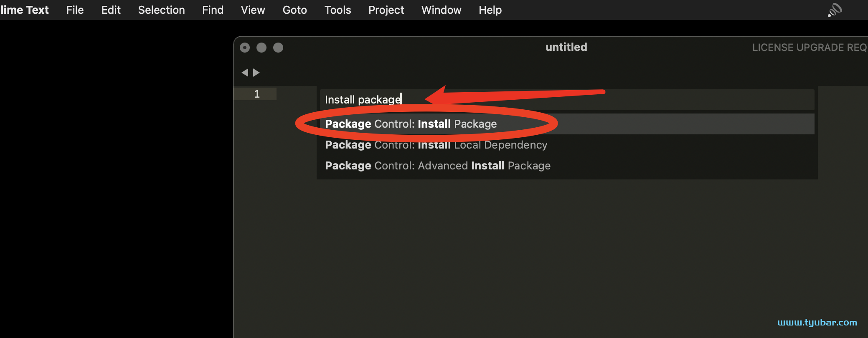Screen dimensions: 868x338
Task: Click the back tab navigation arrow
Action: tap(245, 73)
